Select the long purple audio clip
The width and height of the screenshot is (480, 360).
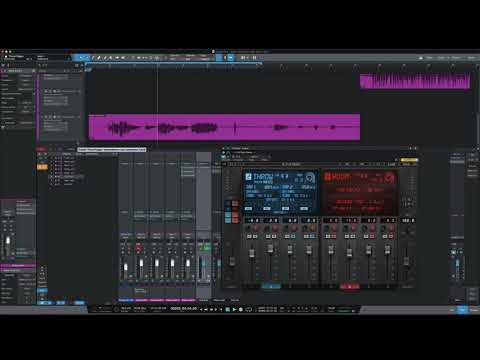tap(224, 127)
